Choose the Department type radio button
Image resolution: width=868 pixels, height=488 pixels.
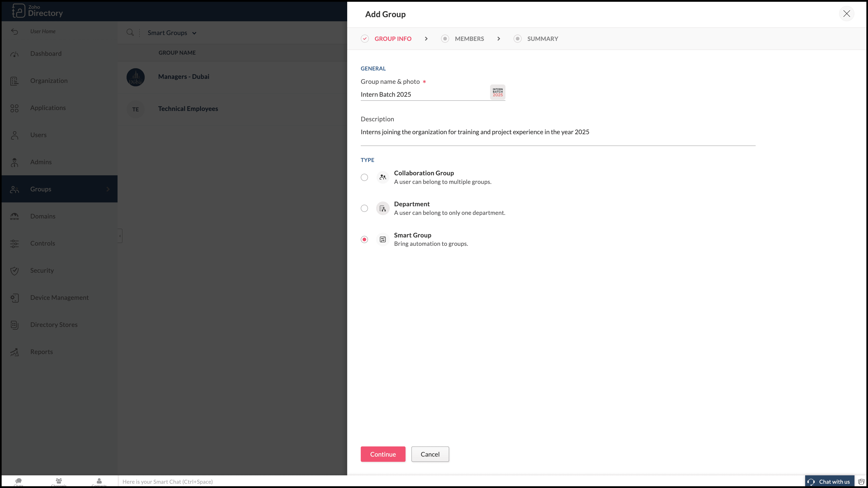[x=364, y=208]
